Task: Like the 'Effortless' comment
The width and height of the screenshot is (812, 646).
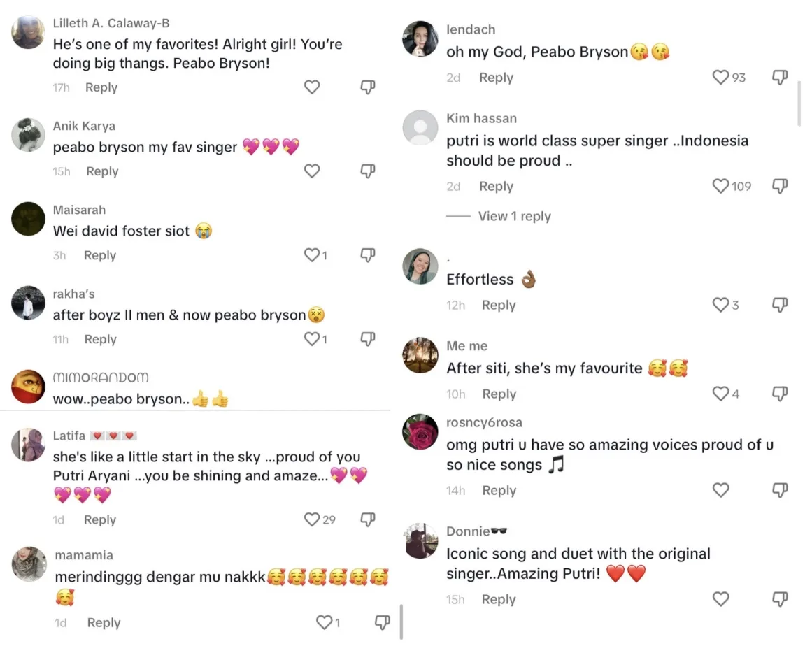Action: 720,305
